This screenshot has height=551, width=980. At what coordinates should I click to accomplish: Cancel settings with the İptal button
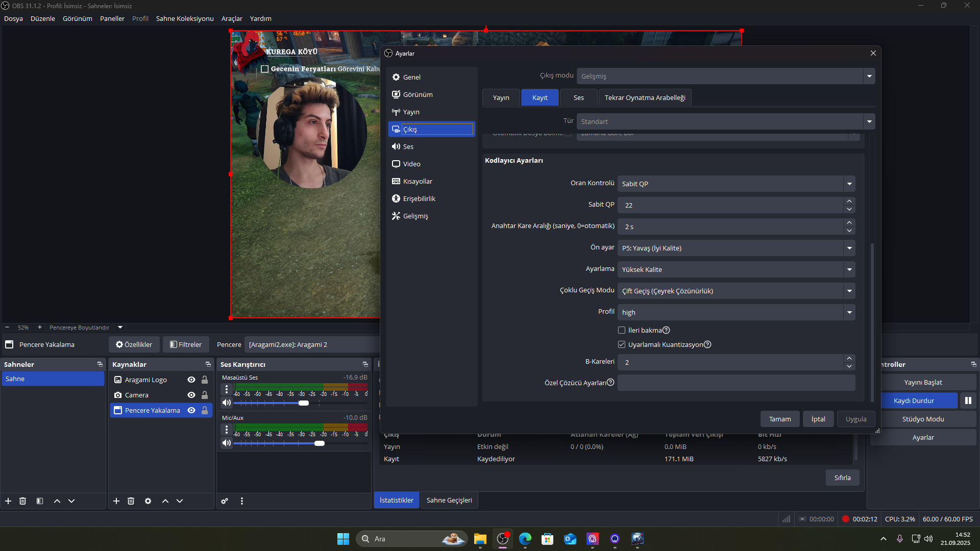pos(818,419)
